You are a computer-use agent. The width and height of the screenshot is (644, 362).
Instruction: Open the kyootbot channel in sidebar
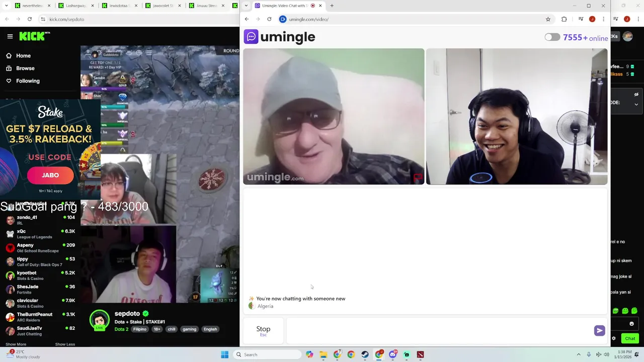tap(40, 275)
